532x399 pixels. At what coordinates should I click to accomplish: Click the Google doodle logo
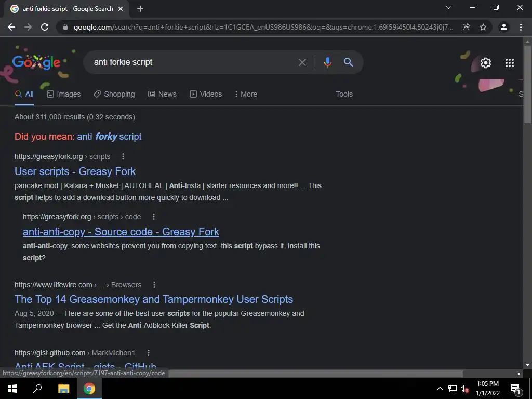click(x=36, y=62)
